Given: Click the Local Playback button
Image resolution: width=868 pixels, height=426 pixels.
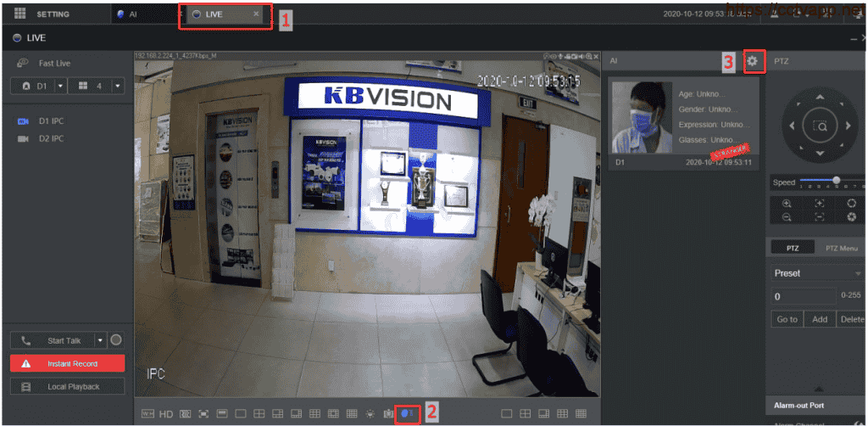Looking at the screenshot, I should click(67, 386).
